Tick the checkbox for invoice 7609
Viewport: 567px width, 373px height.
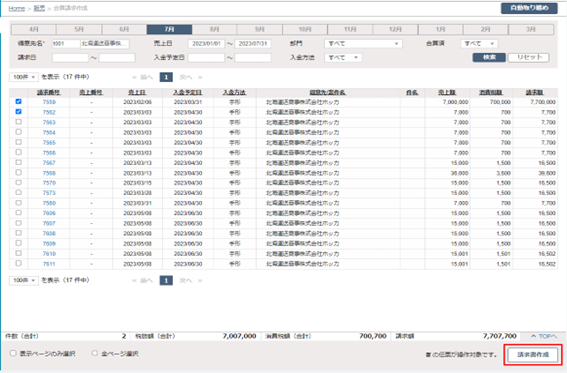[18, 243]
